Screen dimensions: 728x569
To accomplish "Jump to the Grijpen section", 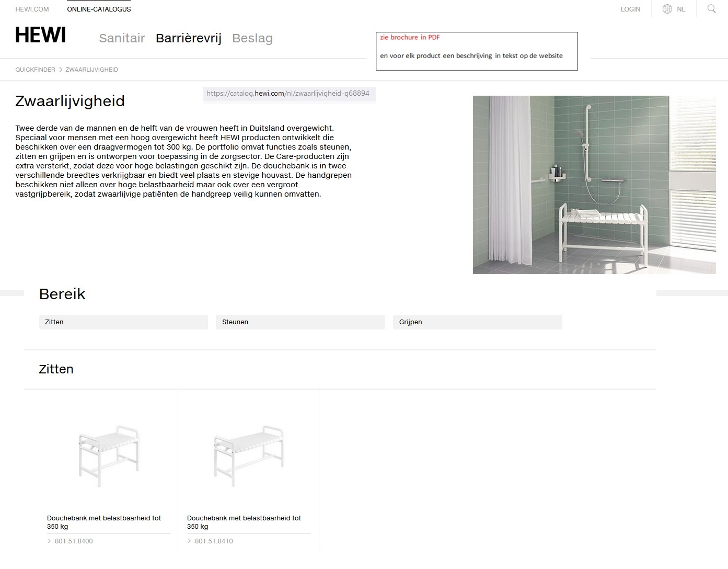I will (x=477, y=322).
